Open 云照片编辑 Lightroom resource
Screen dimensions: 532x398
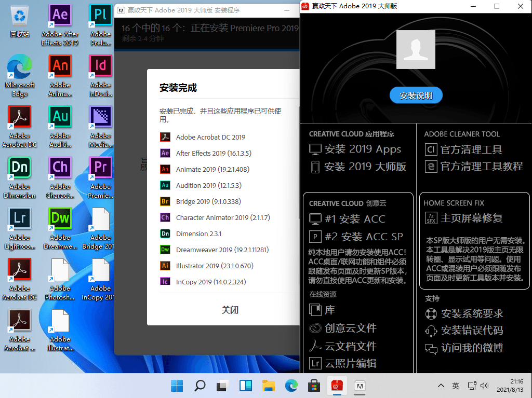point(343,363)
